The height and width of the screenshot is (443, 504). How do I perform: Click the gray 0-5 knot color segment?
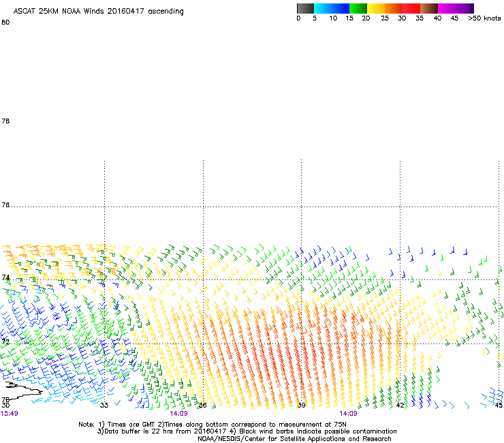[305, 8]
